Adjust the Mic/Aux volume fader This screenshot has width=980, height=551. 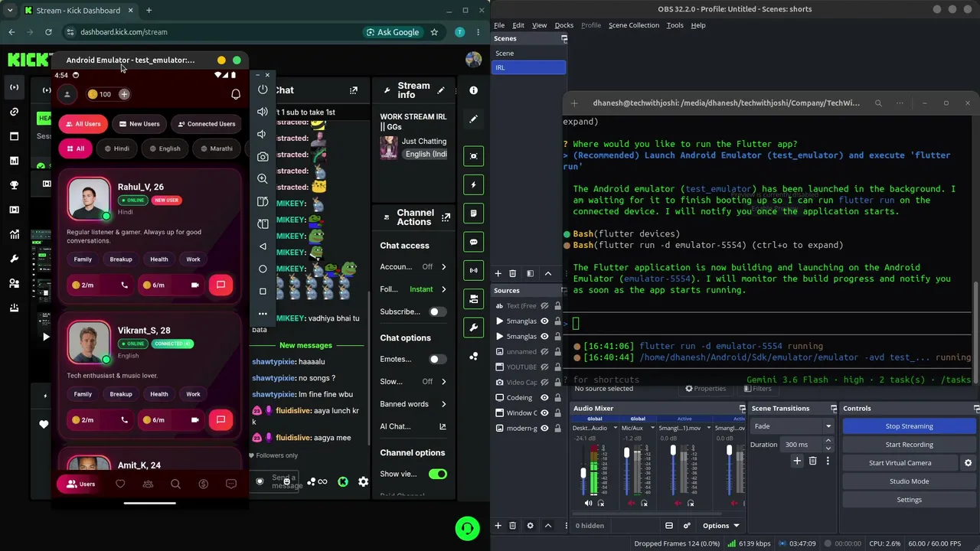627,453
